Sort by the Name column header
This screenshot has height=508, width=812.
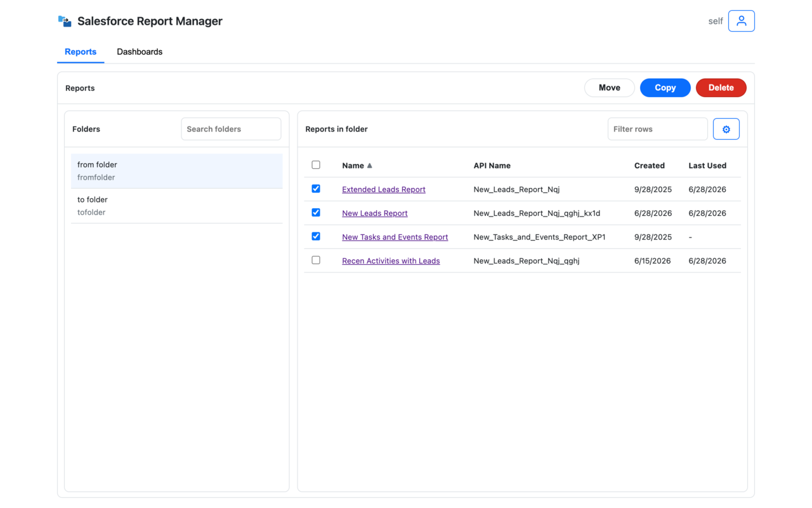tap(353, 166)
